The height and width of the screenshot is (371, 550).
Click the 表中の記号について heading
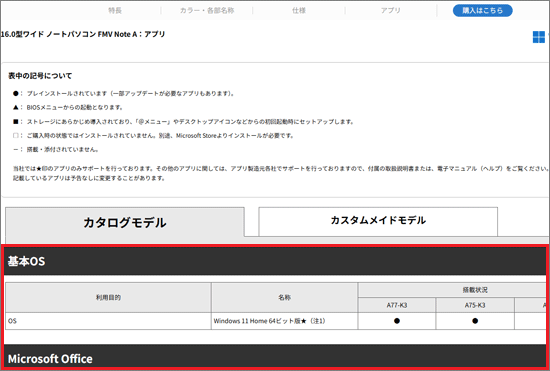pos(40,76)
